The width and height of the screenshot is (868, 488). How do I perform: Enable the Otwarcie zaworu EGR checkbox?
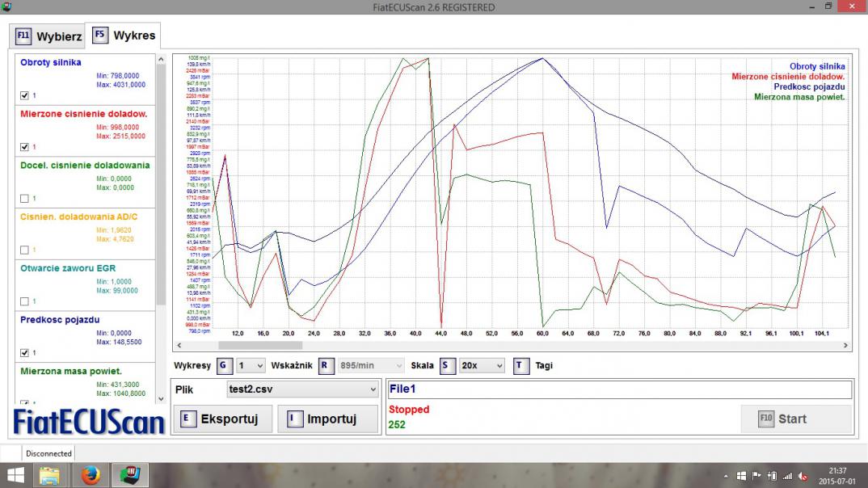tap(24, 301)
